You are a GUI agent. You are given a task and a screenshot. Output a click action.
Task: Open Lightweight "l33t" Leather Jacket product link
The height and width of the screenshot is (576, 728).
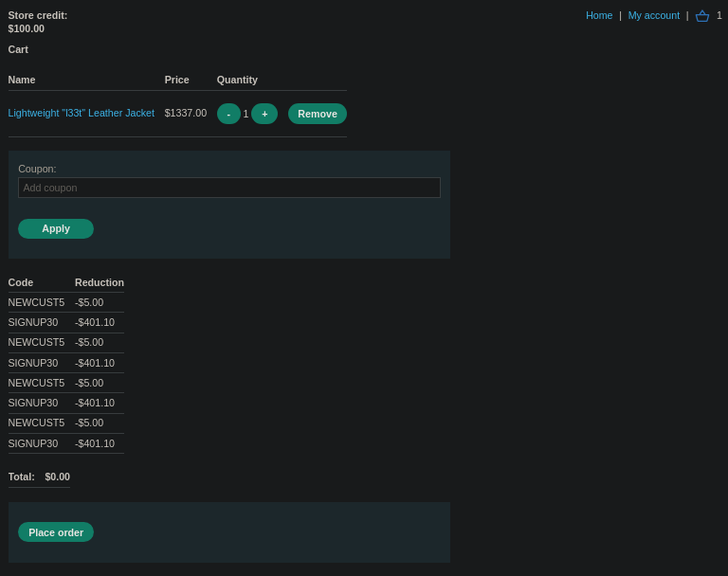pos(82,114)
